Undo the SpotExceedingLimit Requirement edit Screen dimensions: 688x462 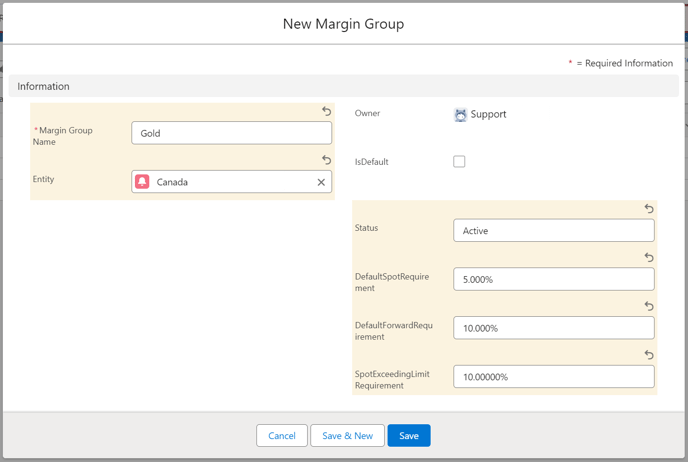pos(648,354)
